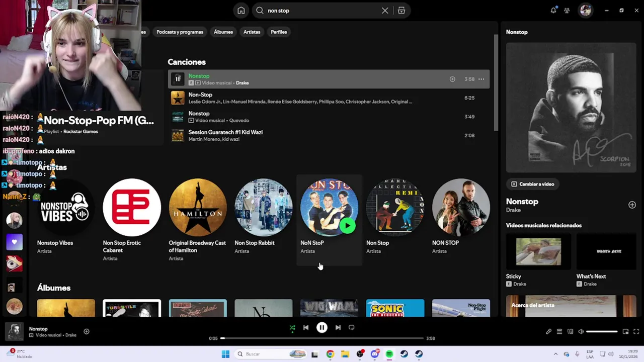
Task: Open OBS Studio from the taskbar
Action: [x=360, y=354]
